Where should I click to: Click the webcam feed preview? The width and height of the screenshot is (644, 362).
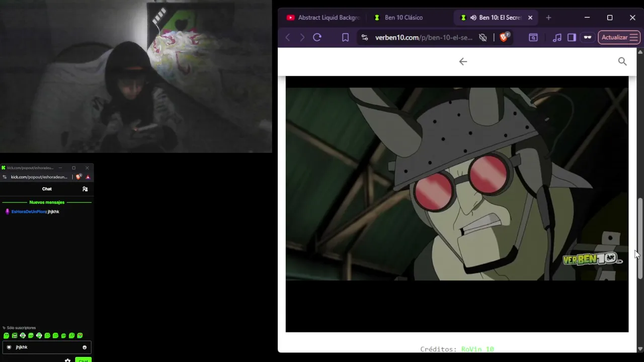(136, 76)
